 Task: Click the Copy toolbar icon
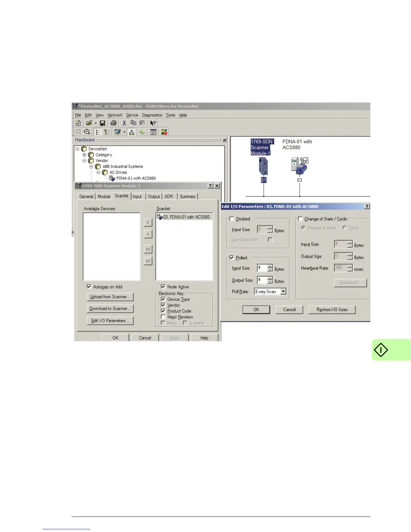(133, 123)
